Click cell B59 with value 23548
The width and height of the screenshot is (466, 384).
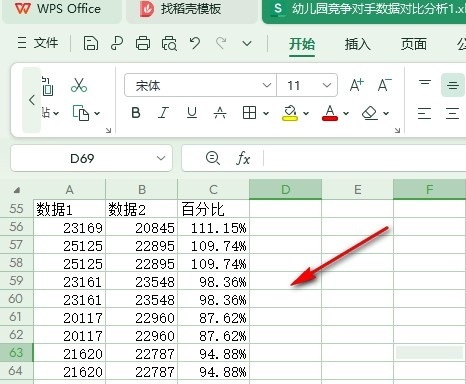pos(141,281)
